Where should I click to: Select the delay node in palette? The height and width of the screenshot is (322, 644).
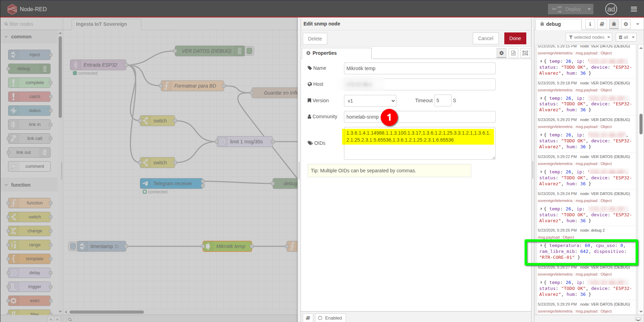[29, 273]
